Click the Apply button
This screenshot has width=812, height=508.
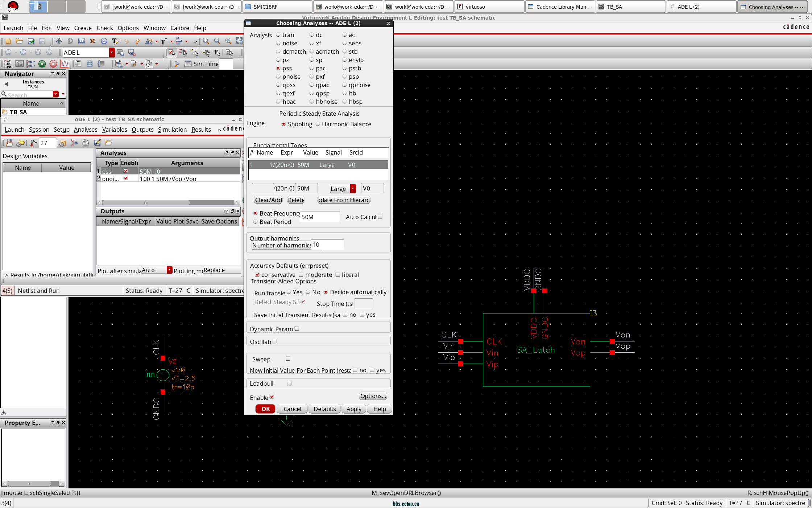354,409
